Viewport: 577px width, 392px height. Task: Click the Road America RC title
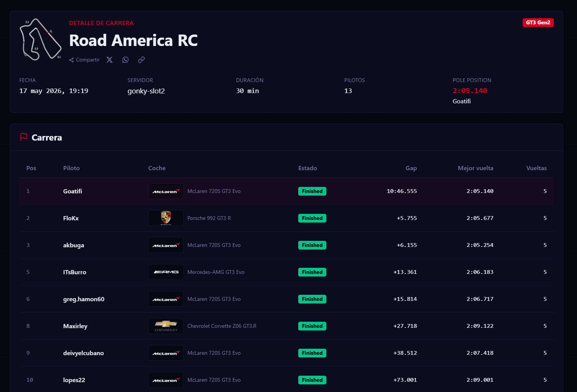coord(133,40)
